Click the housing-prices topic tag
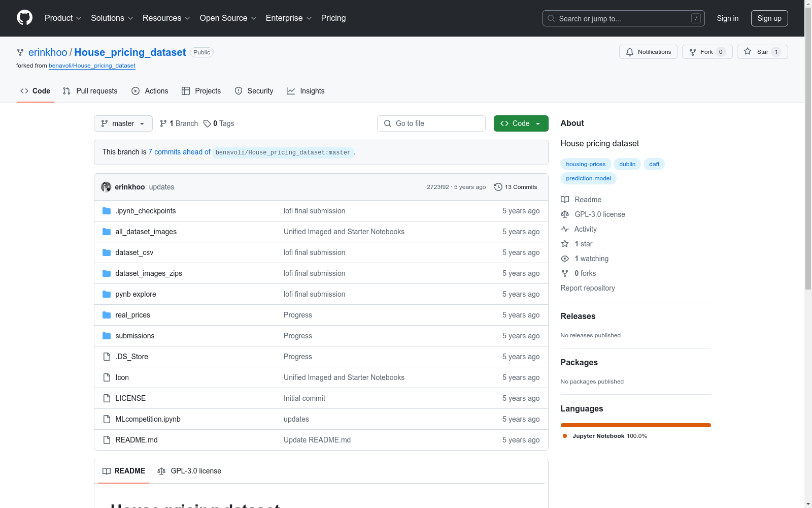This screenshot has width=812, height=508. (586, 164)
